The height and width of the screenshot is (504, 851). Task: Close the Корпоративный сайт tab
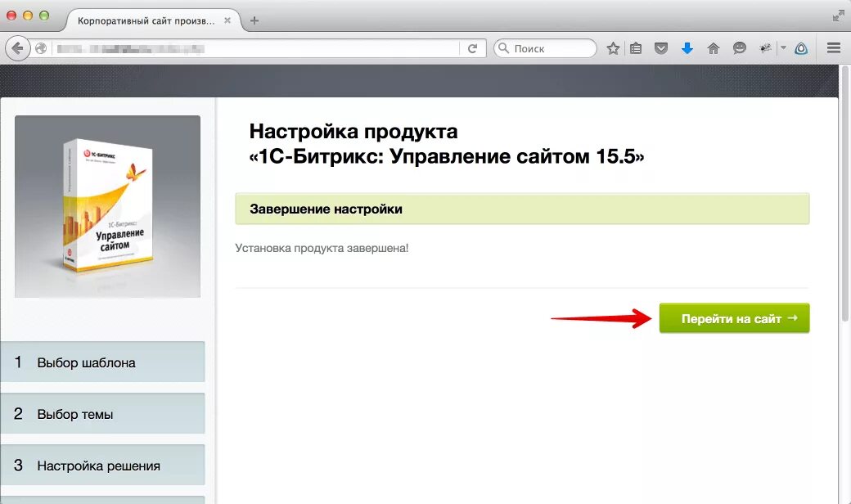[x=227, y=20]
